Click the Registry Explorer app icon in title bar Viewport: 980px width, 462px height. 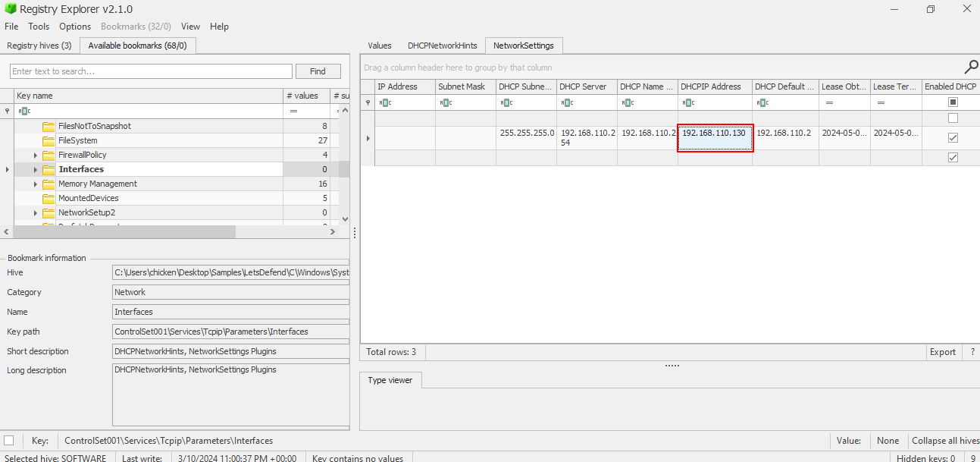click(x=10, y=9)
